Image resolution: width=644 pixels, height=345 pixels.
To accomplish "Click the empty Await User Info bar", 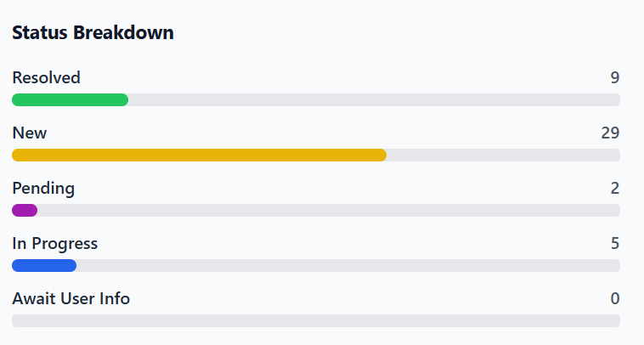I will pyautogui.click(x=316, y=321).
